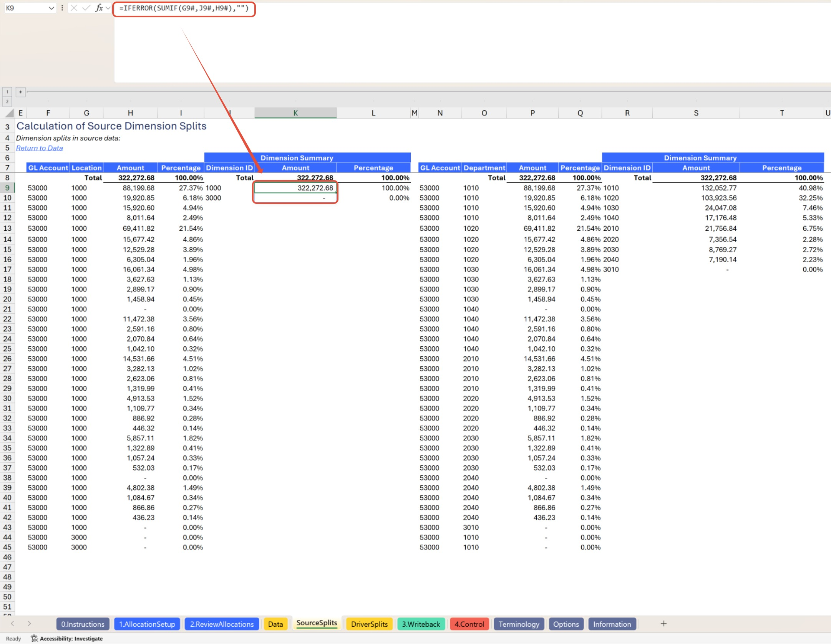The width and height of the screenshot is (831, 644).
Task: Expand grouped columns with plus button
Action: [20, 92]
